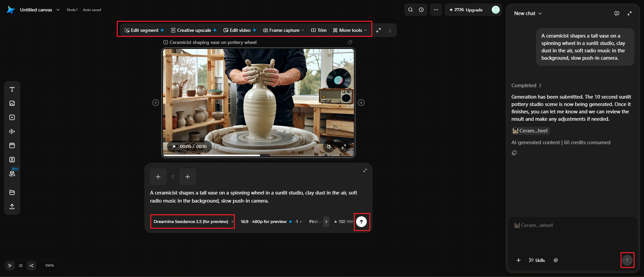
Task: Seek in the video progress bar
Action: pos(258,155)
